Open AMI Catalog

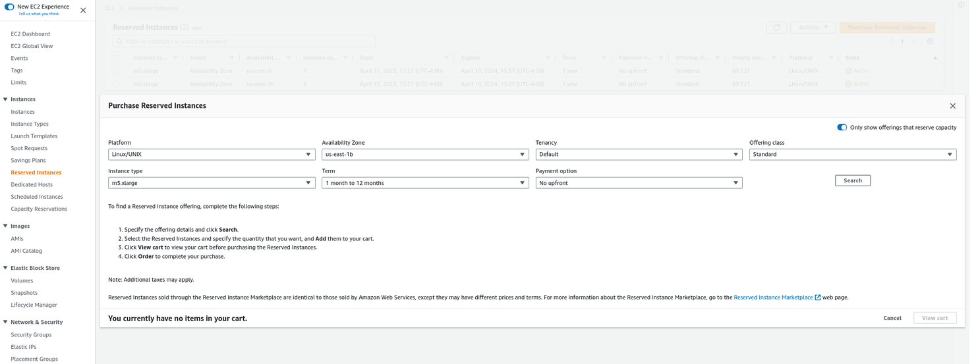[26, 251]
